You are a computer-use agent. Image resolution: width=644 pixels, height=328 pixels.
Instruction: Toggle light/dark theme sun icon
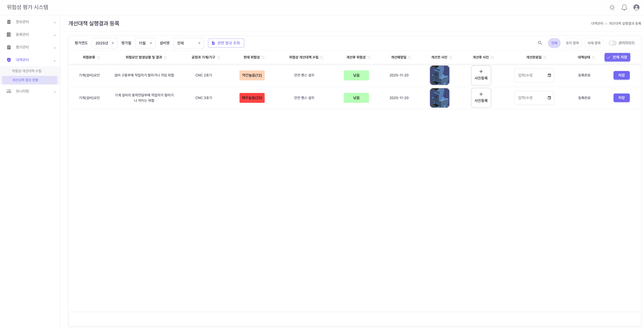[612, 7]
